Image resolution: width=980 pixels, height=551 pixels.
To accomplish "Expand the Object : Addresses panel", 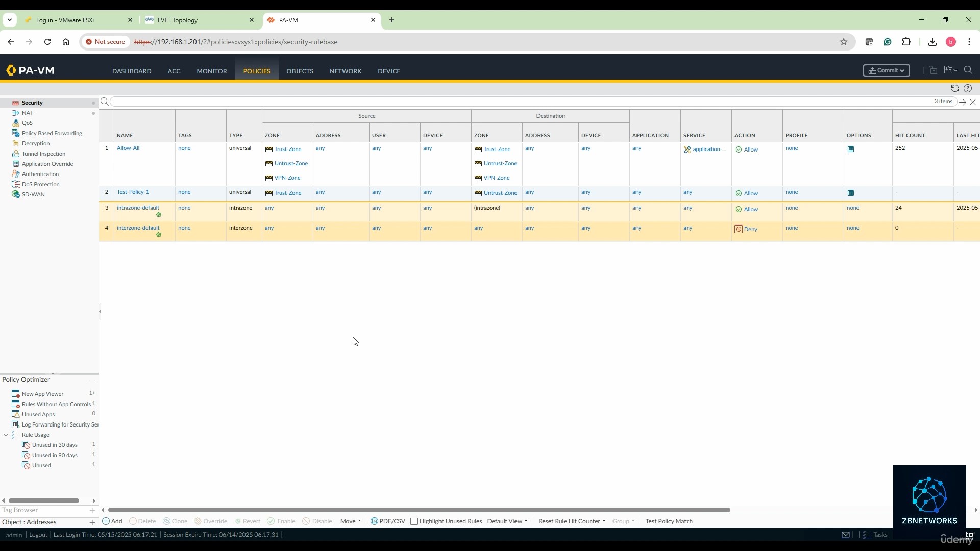I will [92, 522].
